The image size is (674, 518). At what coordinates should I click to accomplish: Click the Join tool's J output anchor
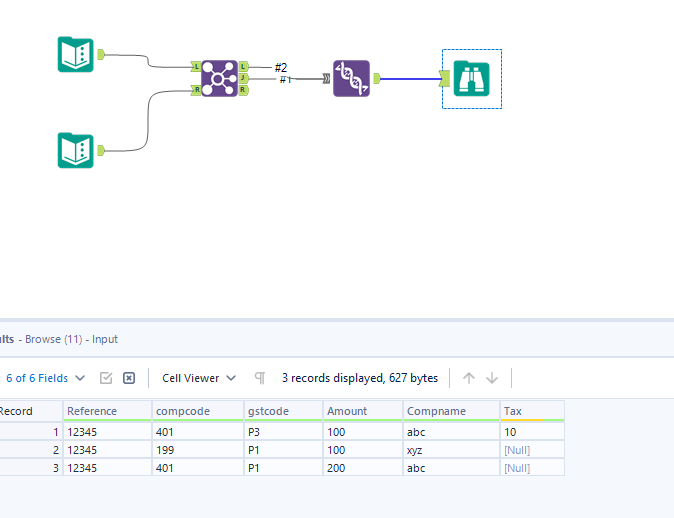coord(244,77)
